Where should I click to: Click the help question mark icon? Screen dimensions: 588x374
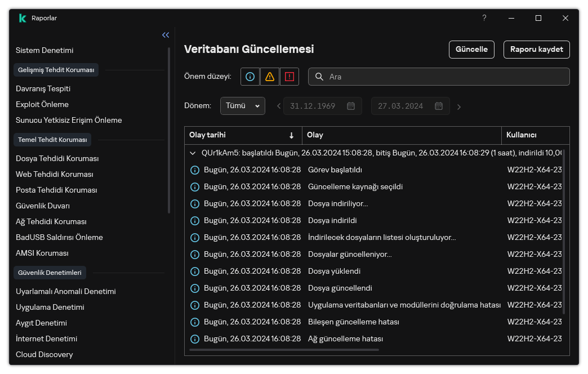pyautogui.click(x=484, y=18)
